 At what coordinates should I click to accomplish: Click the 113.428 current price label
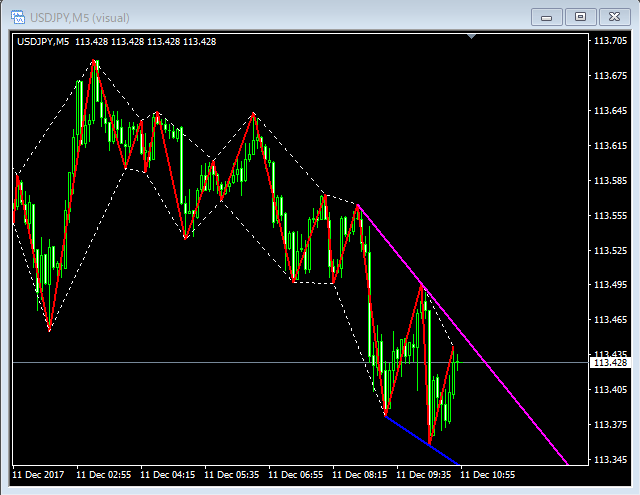coord(610,362)
